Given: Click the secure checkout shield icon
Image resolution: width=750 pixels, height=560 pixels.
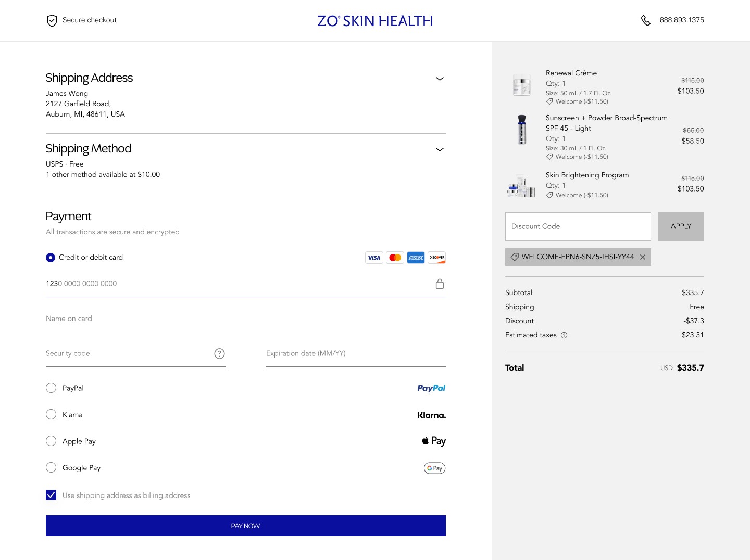Looking at the screenshot, I should tap(52, 20).
